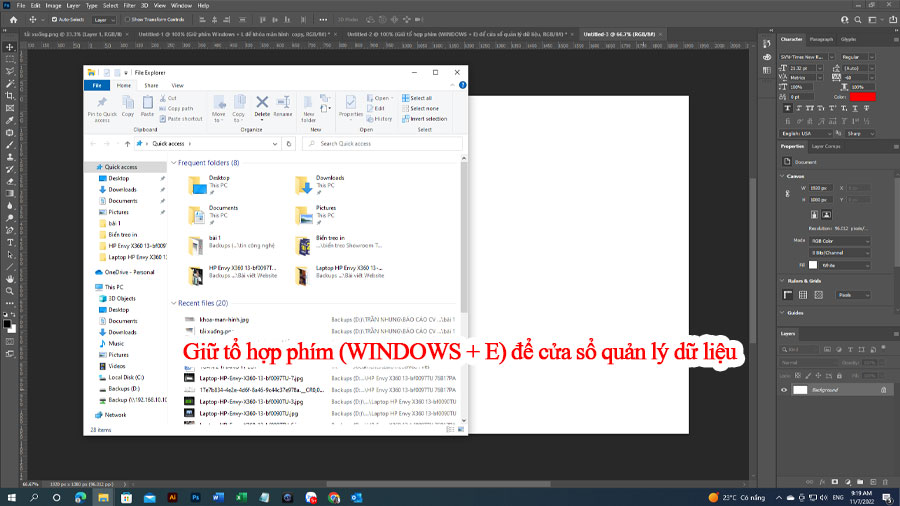
Task: Select the Crop tool
Action: (x=10, y=96)
